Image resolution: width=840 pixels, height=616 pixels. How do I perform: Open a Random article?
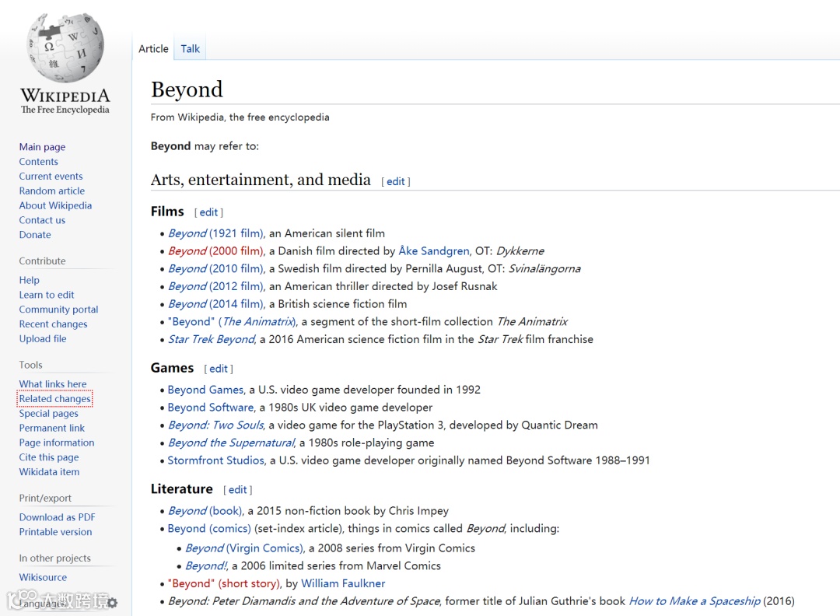[x=52, y=191]
